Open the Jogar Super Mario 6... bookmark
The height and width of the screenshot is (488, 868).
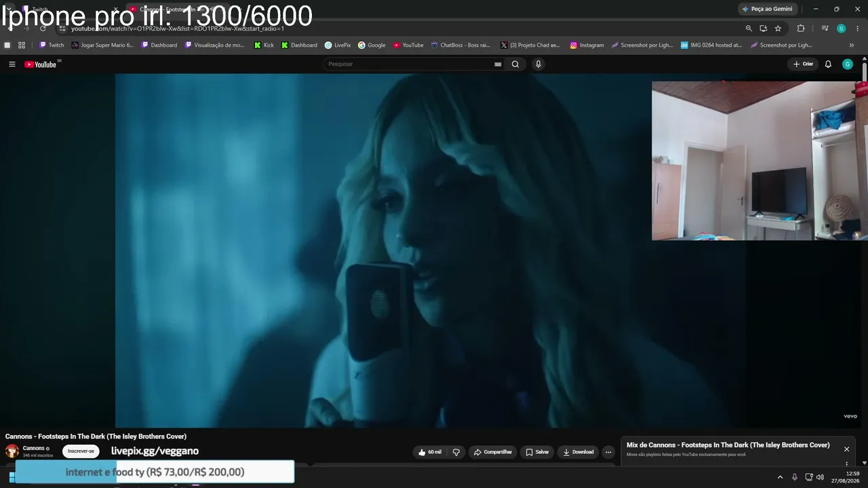pos(102,45)
